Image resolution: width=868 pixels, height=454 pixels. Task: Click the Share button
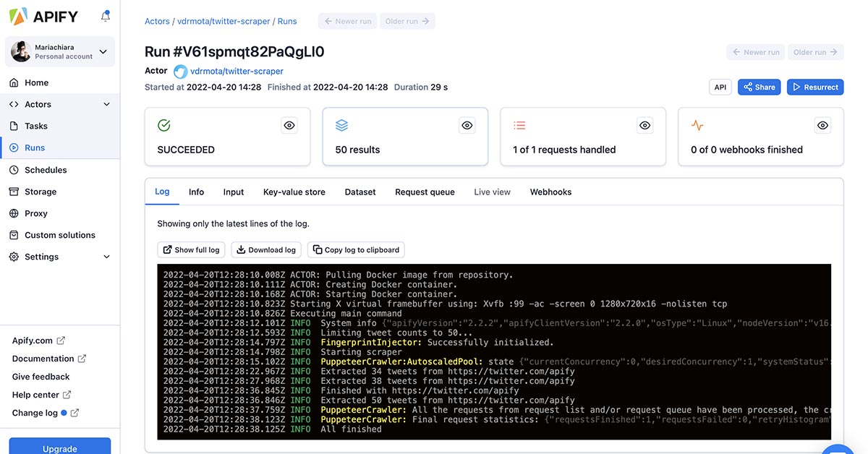click(x=759, y=87)
